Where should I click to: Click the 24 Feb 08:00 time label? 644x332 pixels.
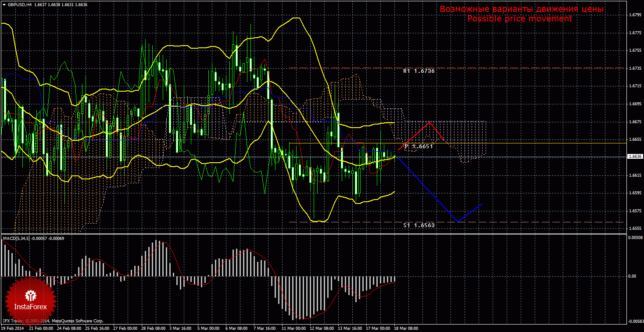click(x=69, y=328)
